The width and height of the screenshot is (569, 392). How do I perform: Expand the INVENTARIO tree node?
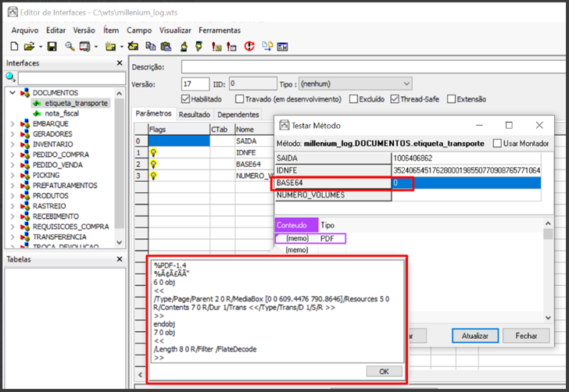pyautogui.click(x=13, y=144)
